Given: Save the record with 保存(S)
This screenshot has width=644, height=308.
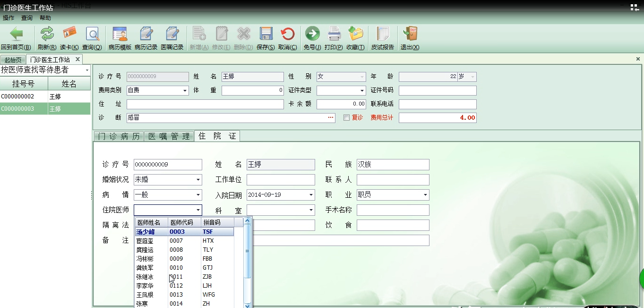Looking at the screenshot, I should coord(266,38).
